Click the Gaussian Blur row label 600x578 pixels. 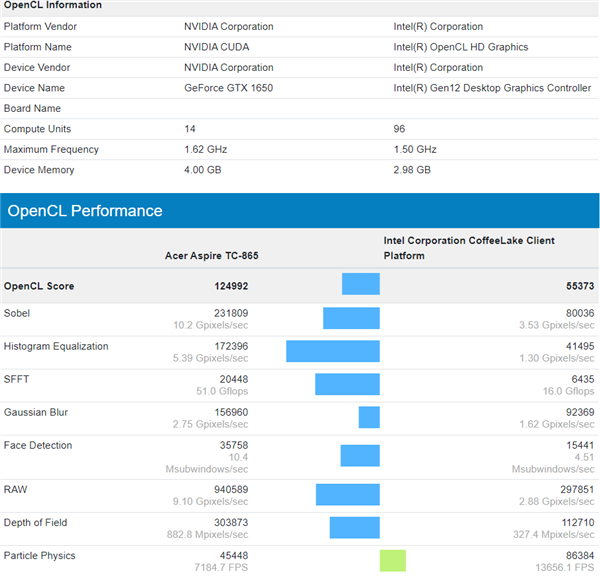click(37, 412)
